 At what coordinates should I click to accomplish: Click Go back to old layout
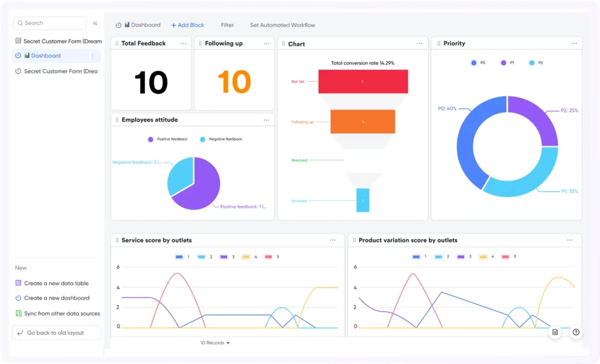click(x=56, y=332)
